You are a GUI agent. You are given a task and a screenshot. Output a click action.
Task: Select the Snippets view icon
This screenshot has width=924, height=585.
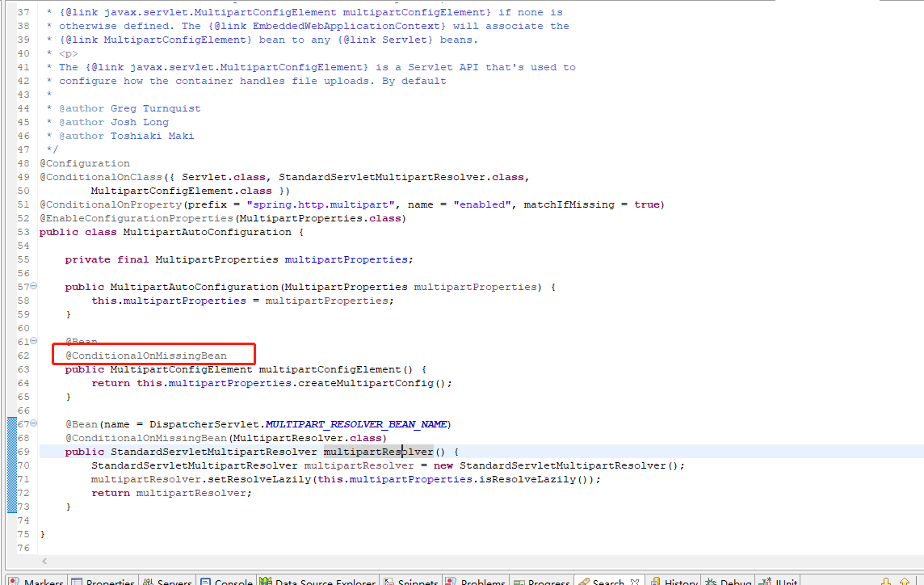click(388, 580)
